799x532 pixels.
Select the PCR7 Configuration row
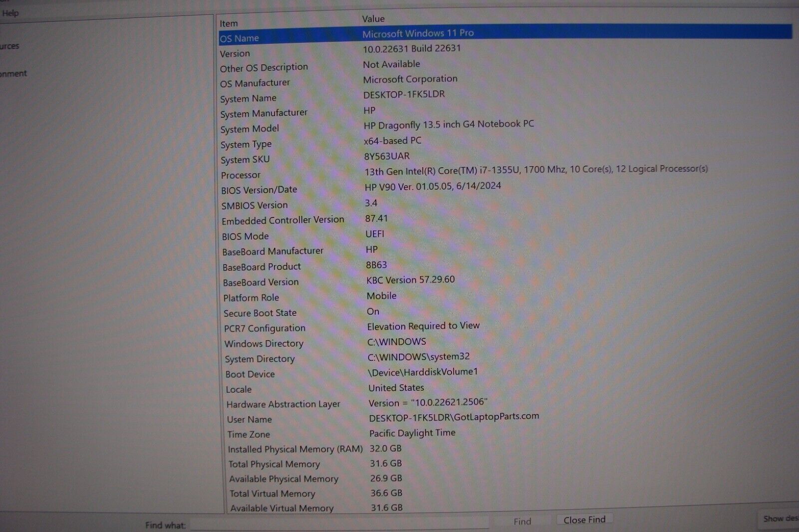click(x=505, y=327)
